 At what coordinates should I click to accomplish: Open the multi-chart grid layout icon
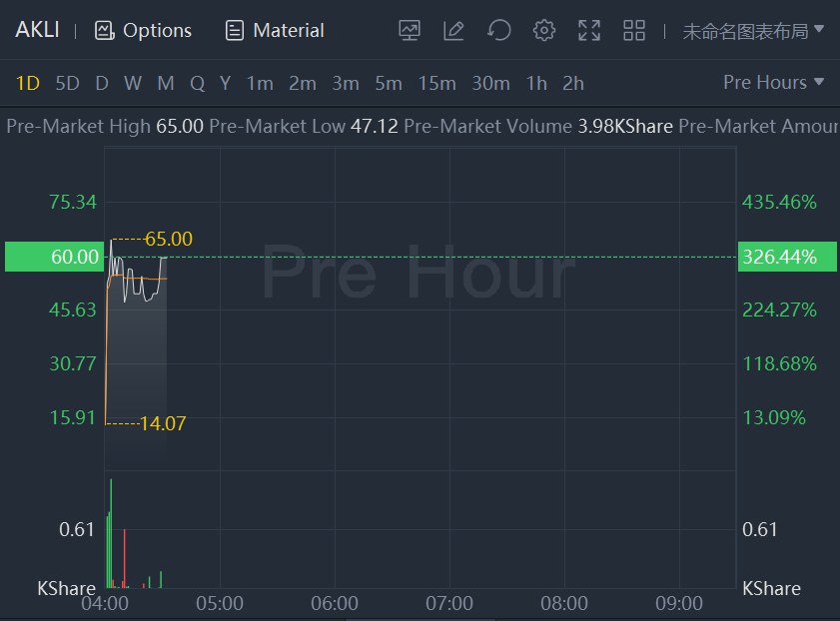(x=634, y=30)
